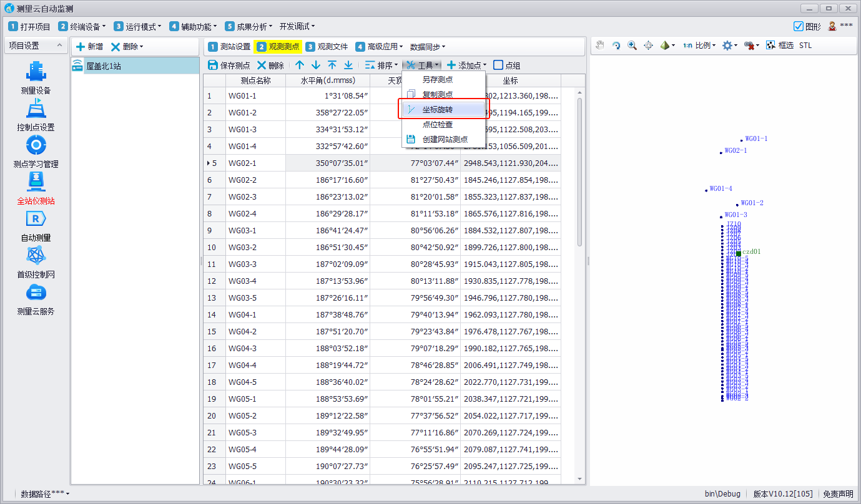
Task: Switch to the 测站设置 tab
Action: point(229,47)
